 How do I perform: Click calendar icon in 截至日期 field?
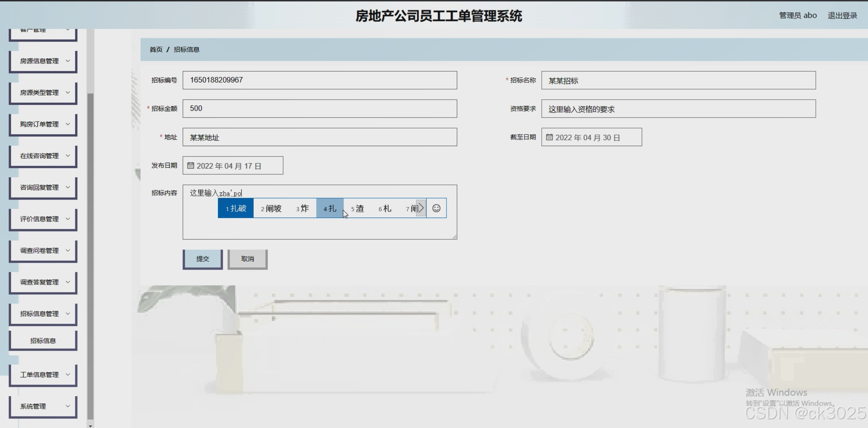coord(549,137)
